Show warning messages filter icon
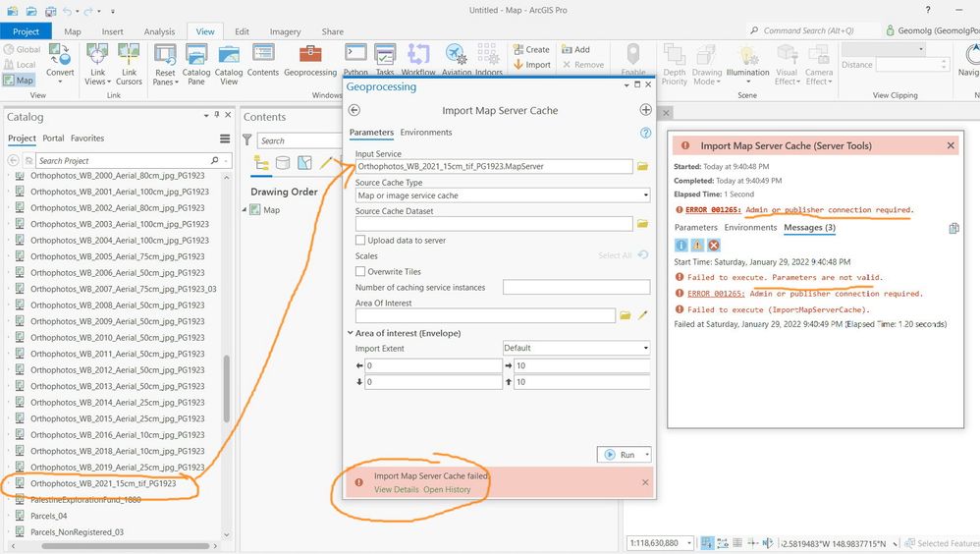The width and height of the screenshot is (980, 554). click(x=697, y=246)
